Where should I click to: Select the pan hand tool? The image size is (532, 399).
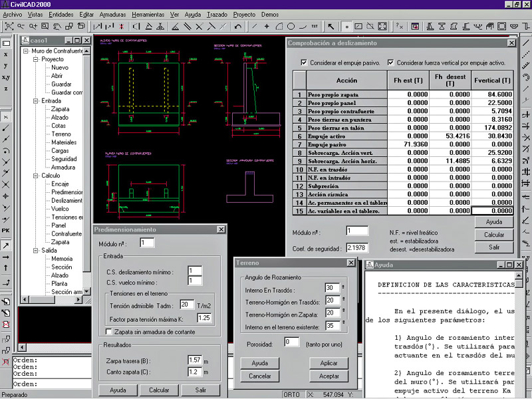click(57, 27)
